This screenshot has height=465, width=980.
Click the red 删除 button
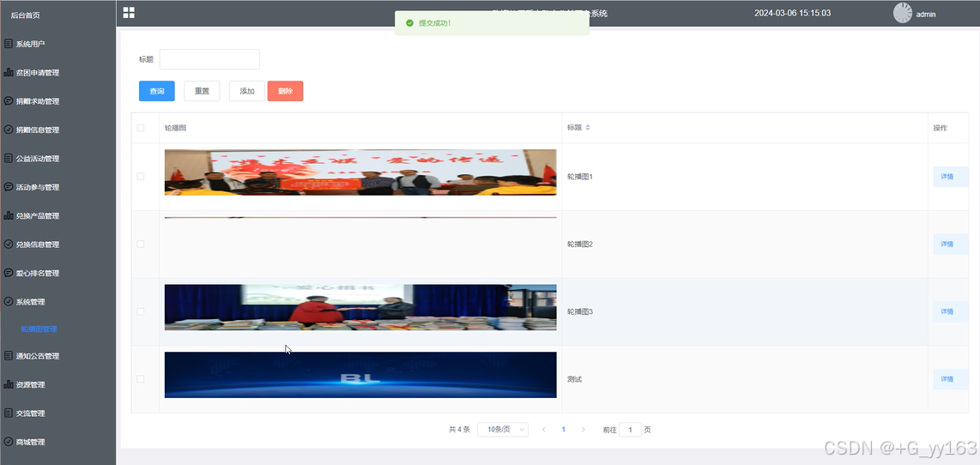tap(285, 91)
